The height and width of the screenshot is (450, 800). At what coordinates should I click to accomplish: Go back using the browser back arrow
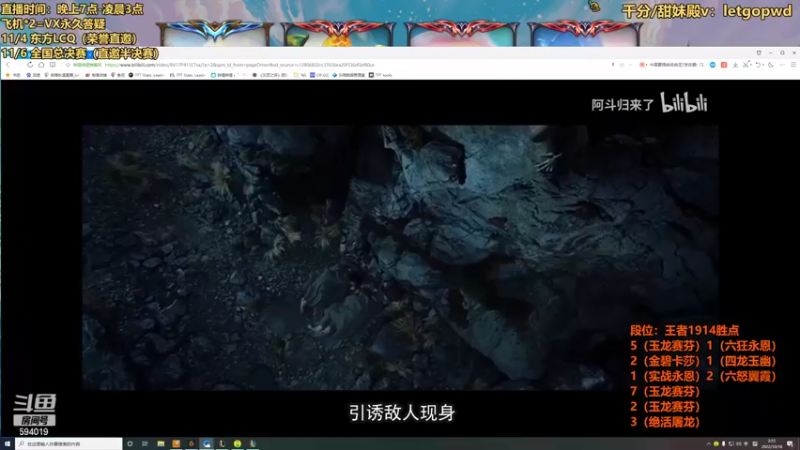[x=8, y=65]
